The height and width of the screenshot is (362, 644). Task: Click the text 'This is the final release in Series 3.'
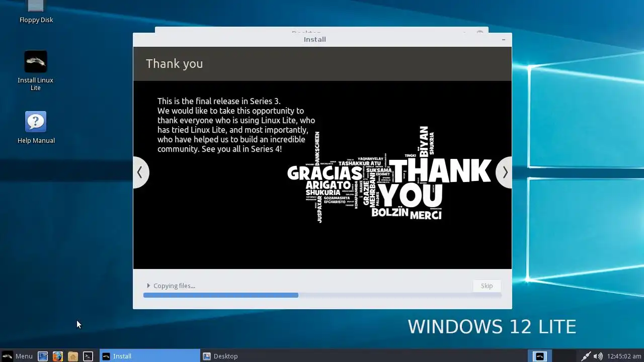click(x=219, y=101)
